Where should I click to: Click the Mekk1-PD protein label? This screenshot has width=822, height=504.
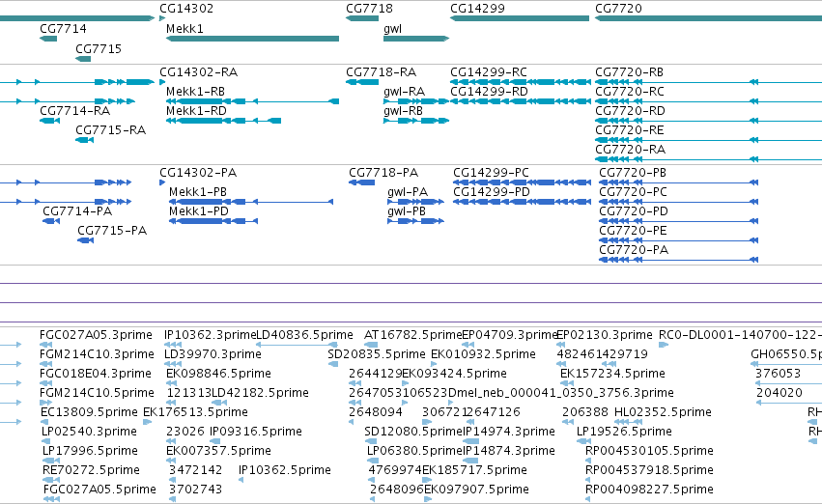pos(199,211)
